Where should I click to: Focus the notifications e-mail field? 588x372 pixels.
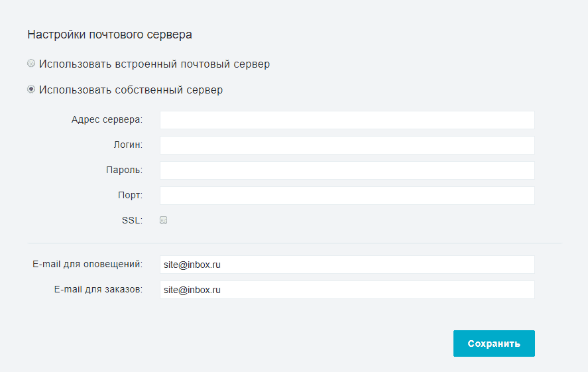pos(347,265)
